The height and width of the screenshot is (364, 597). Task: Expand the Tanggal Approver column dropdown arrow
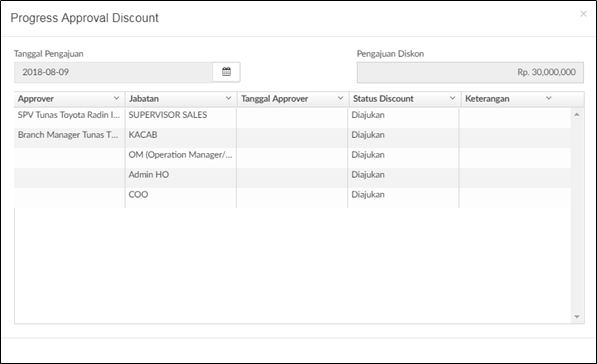(x=340, y=98)
